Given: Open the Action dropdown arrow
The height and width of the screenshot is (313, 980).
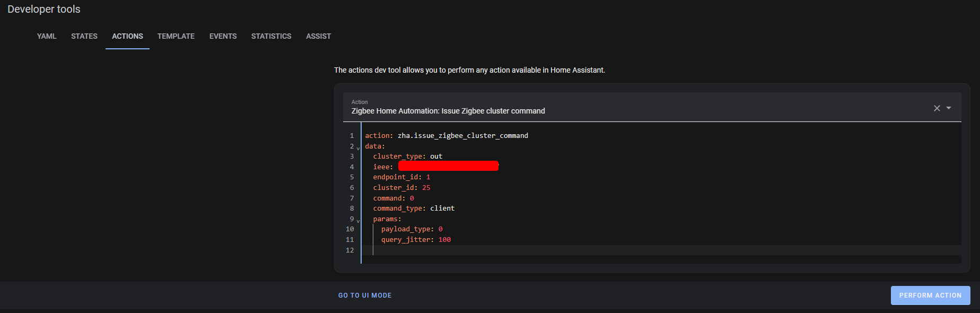Looking at the screenshot, I should click(x=949, y=108).
